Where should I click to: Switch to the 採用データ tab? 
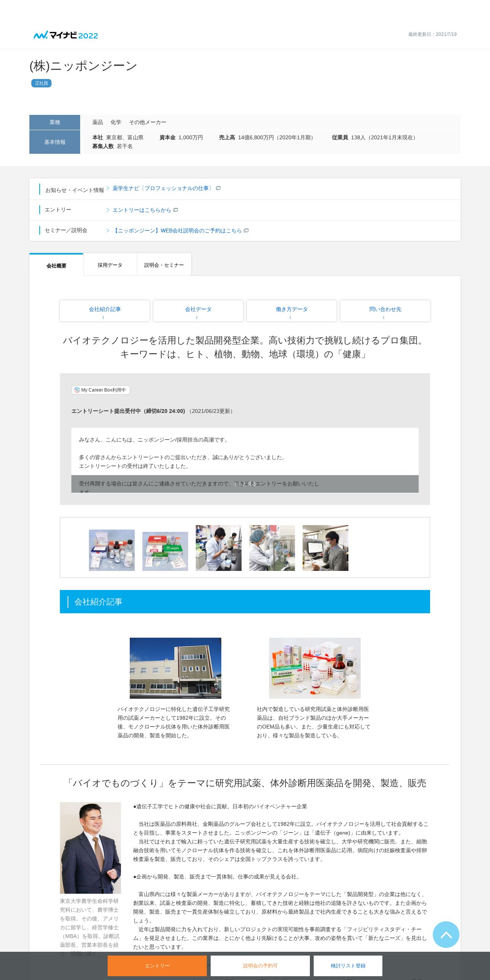pos(110,265)
